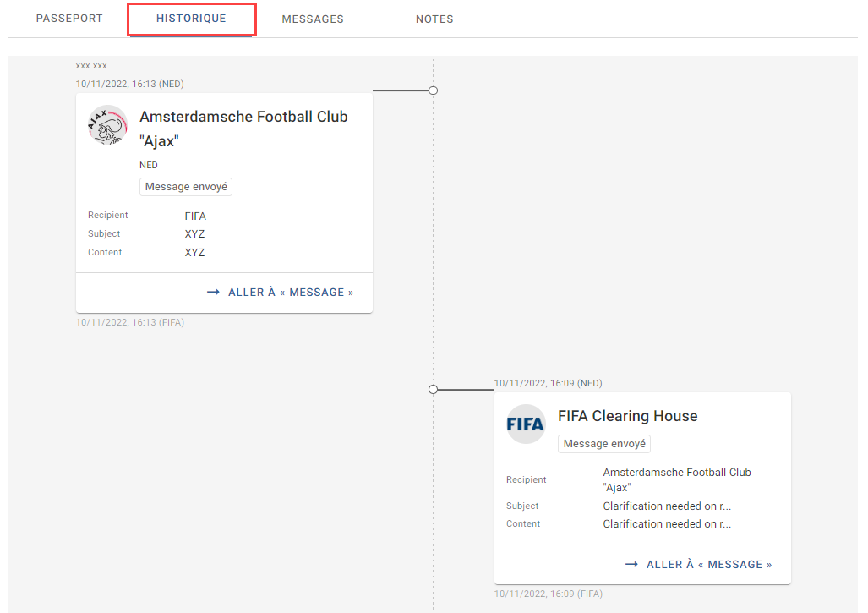Image resolution: width=868 pixels, height=613 pixels.
Task: Click Message envoyé badge on Ajax card
Action: coord(186,187)
